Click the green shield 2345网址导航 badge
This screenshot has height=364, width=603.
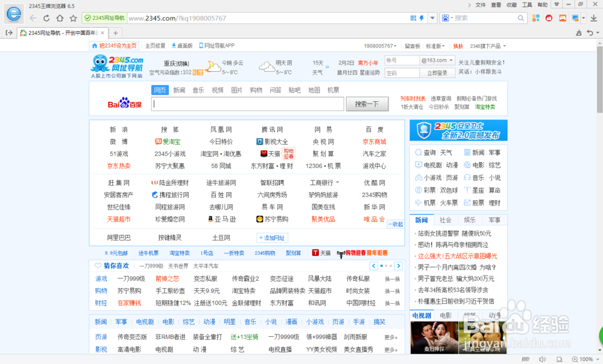point(104,18)
